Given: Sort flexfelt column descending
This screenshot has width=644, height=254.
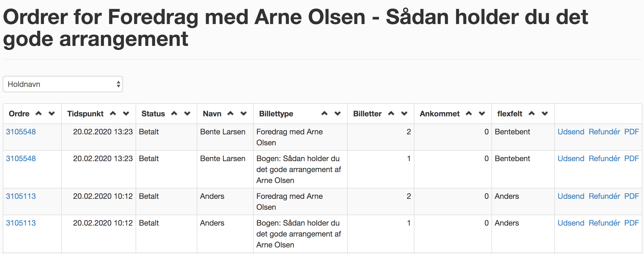Looking at the screenshot, I should [545, 113].
